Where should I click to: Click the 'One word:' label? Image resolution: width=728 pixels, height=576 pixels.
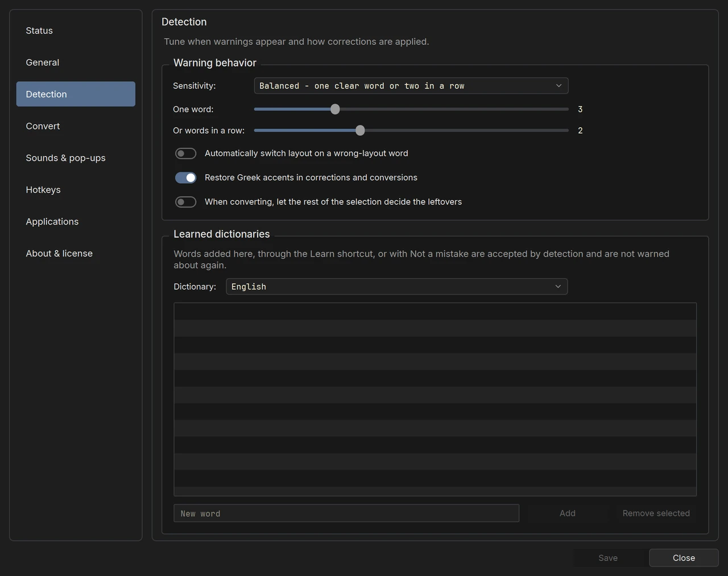click(x=193, y=109)
